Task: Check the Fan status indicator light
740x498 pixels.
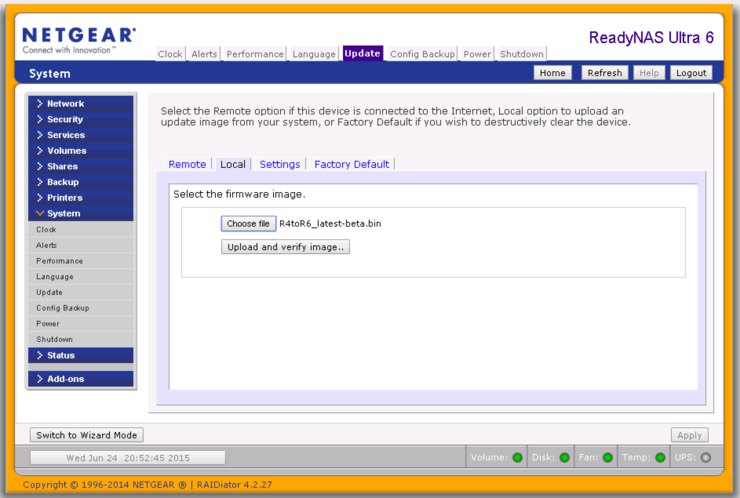Action: pyautogui.click(x=608, y=457)
